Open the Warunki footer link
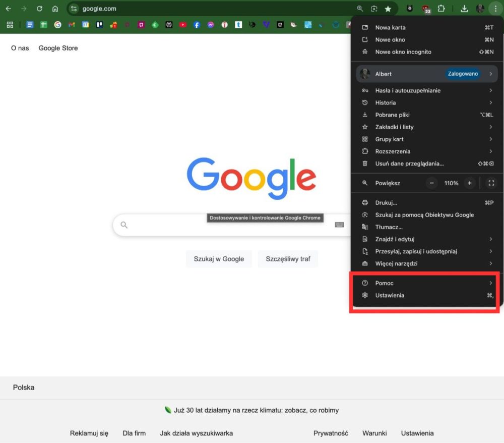 click(x=374, y=433)
